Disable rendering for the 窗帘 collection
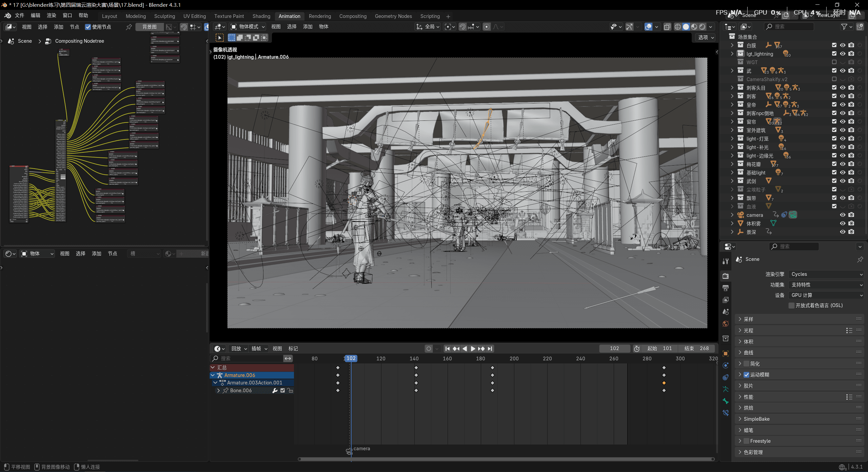Screen dimensions: 868x472 pyautogui.click(x=851, y=121)
